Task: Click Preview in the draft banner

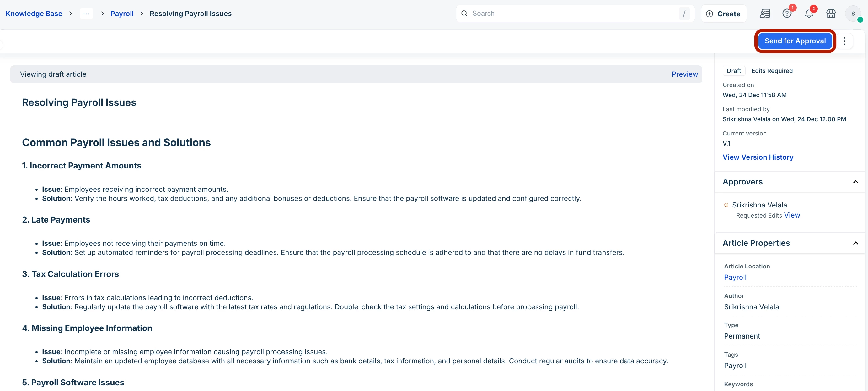Action: [x=684, y=74]
